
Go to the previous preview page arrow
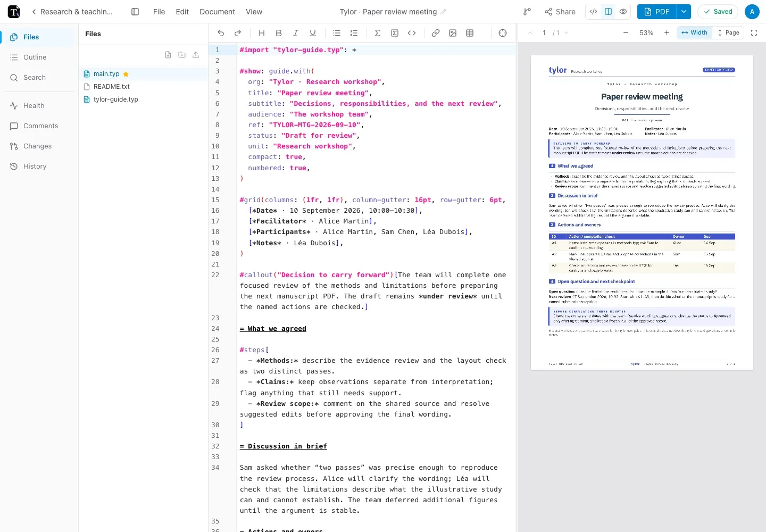(530, 32)
